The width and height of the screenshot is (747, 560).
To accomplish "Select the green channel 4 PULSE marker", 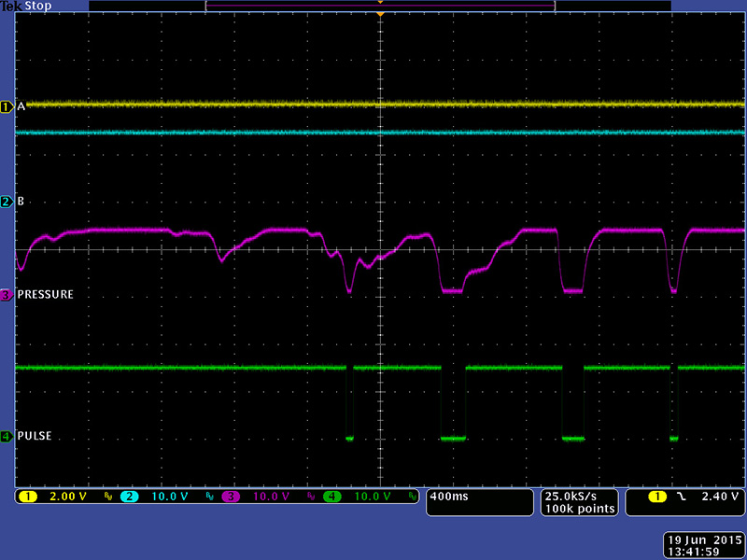I will (7, 436).
